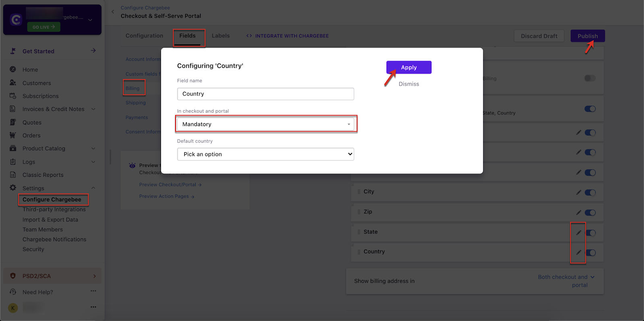
Task: Expand the Invoices & Credit Notes chevron
Action: coord(93,109)
